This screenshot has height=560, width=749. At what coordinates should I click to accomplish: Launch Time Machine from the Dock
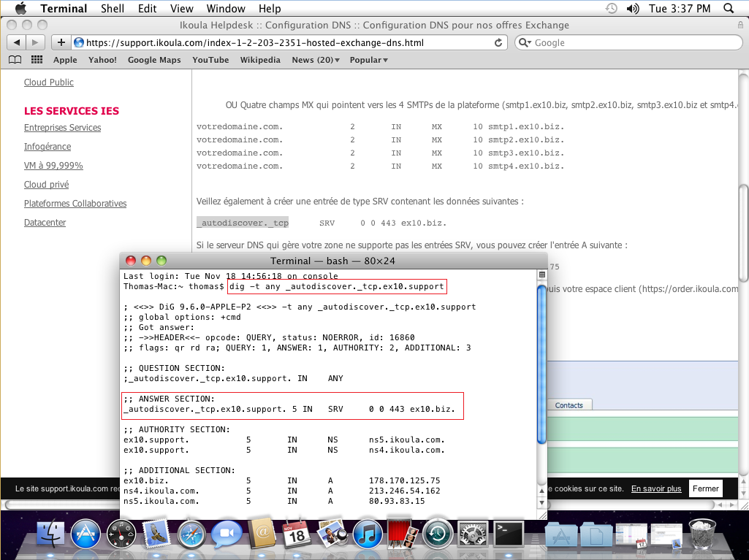437,533
